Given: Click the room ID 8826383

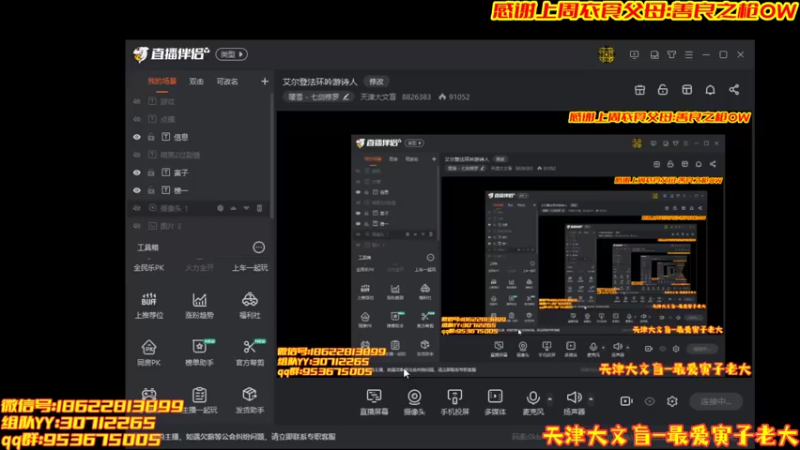Looking at the screenshot, I should point(416,97).
